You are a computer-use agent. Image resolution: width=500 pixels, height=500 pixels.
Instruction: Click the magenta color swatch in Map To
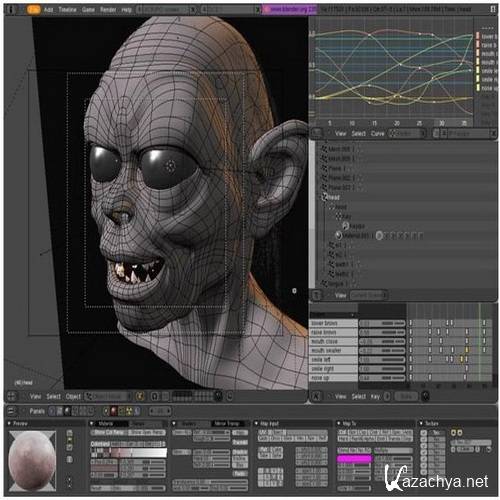pos(354,459)
